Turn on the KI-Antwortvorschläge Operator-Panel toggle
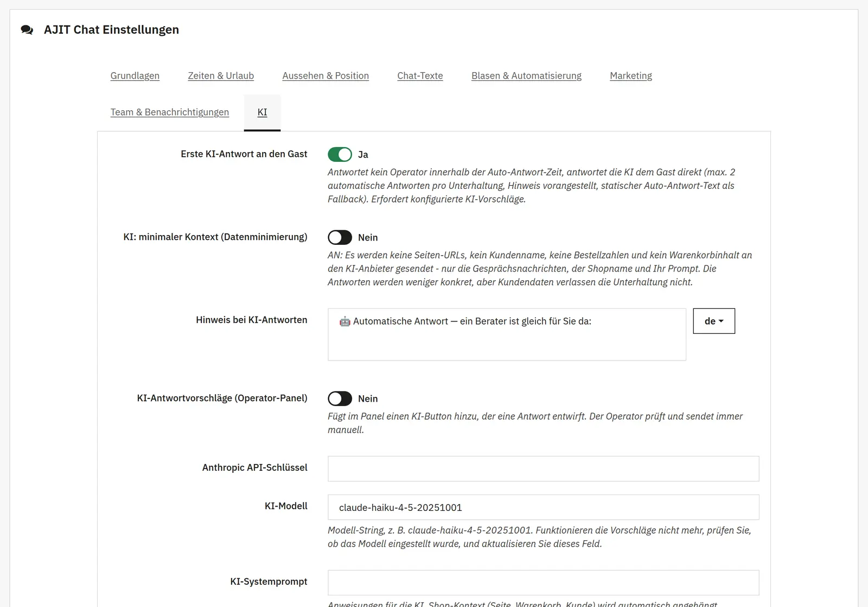The image size is (868, 607). pos(340,399)
